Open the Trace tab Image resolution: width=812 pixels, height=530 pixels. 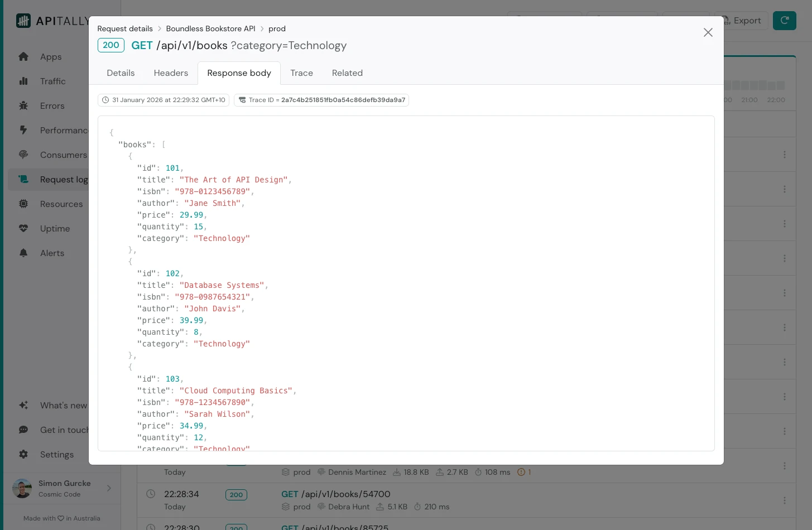pos(301,73)
